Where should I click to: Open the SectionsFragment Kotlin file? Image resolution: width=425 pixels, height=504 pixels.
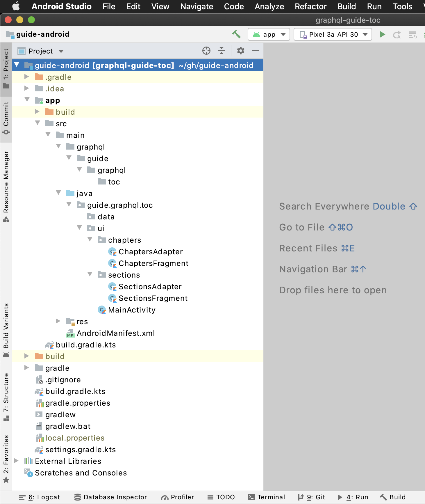(x=148, y=298)
